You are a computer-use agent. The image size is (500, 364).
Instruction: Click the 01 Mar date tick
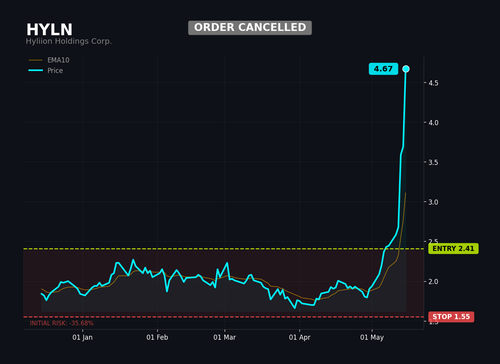point(224,337)
